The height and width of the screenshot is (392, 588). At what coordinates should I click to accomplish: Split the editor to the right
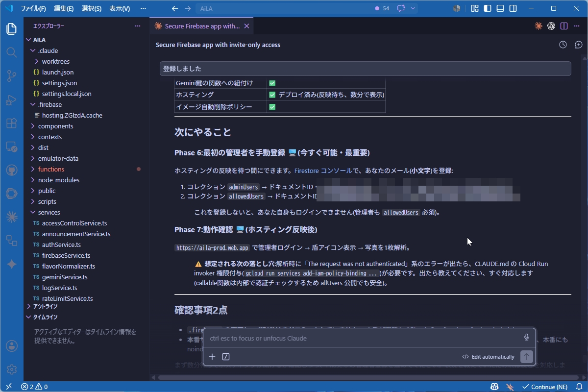[564, 26]
